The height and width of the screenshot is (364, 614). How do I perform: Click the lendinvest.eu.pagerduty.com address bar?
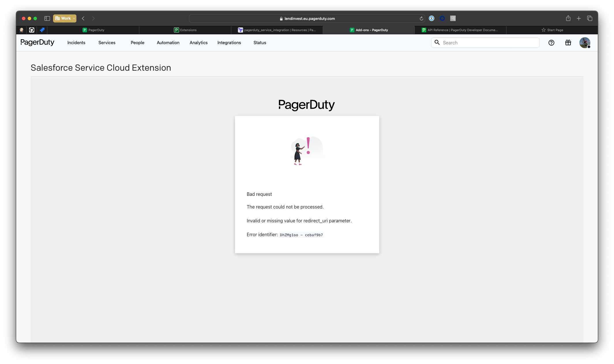pyautogui.click(x=307, y=18)
